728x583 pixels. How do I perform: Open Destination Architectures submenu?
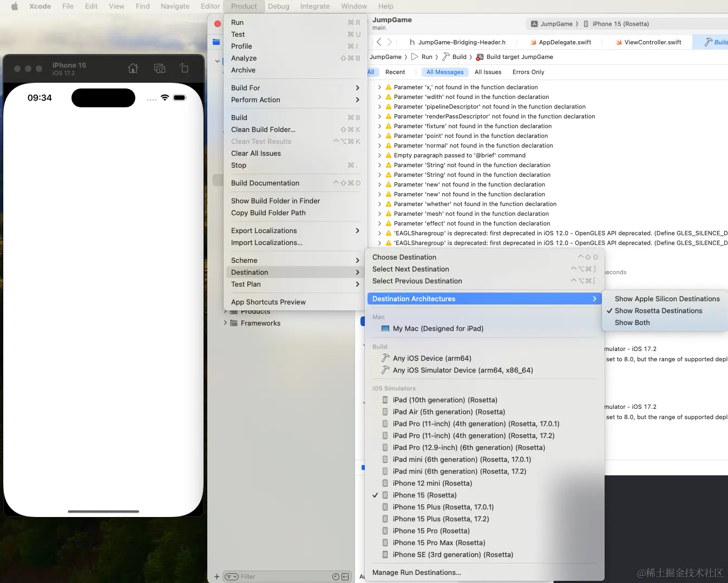(x=484, y=299)
